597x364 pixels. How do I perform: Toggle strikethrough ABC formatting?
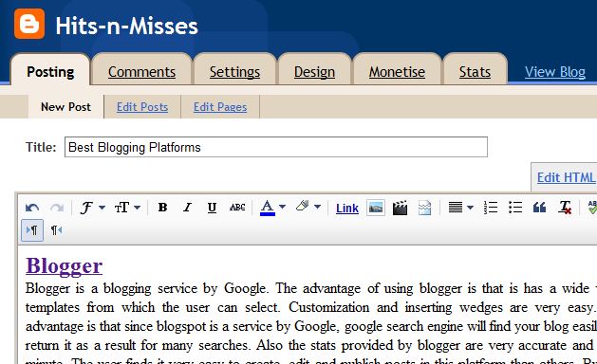[237, 208]
